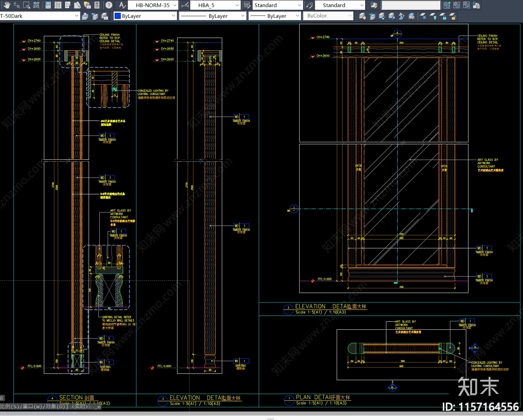
Task: Open the Properties palette
Action: pyautogui.click(x=48, y=5)
